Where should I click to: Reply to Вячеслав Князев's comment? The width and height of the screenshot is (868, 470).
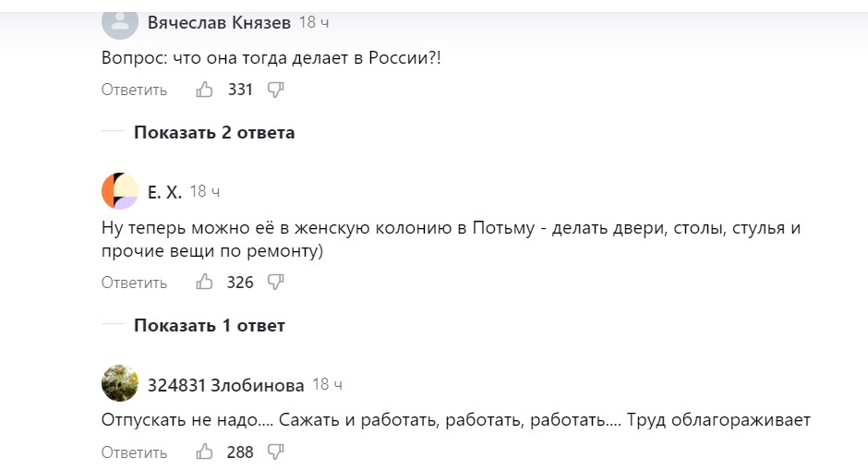click(x=135, y=90)
